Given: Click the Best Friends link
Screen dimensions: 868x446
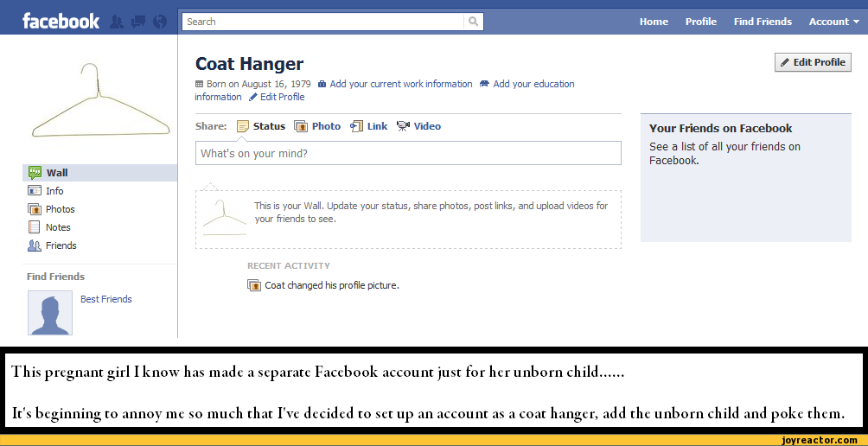Looking at the screenshot, I should click(x=106, y=299).
